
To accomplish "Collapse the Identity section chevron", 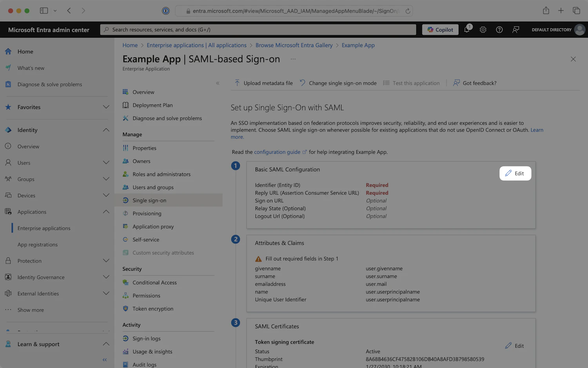I will 106,130.
